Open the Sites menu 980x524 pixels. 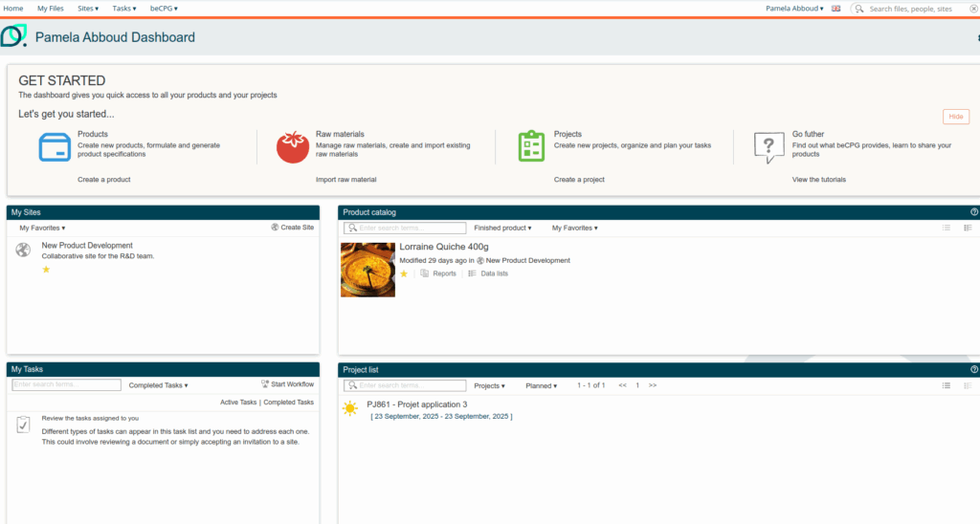88,8
